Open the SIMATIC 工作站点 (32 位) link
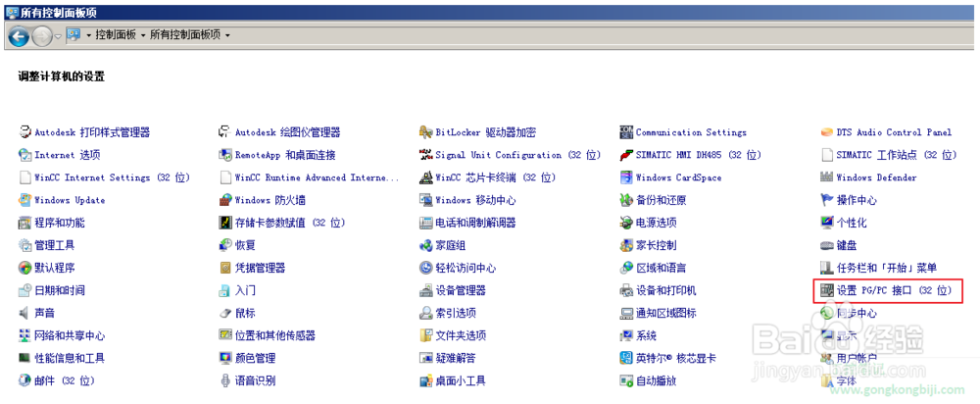 tap(897, 155)
